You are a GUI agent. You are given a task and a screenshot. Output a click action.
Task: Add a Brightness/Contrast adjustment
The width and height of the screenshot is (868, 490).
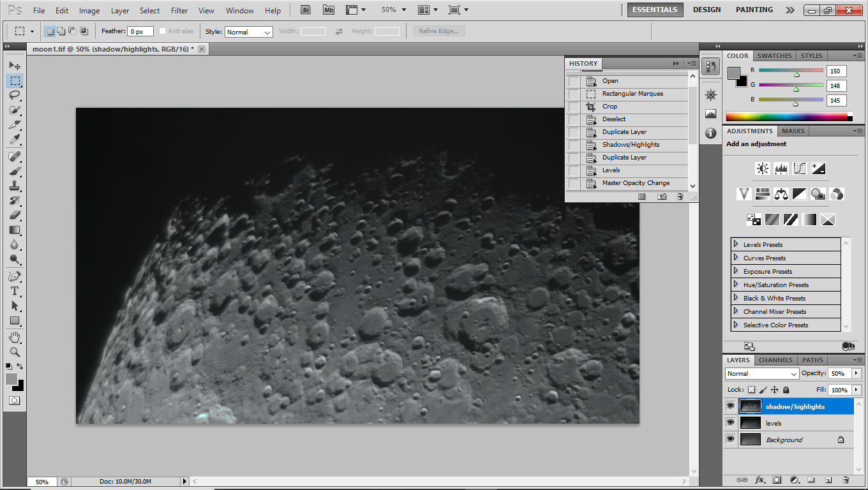point(762,168)
